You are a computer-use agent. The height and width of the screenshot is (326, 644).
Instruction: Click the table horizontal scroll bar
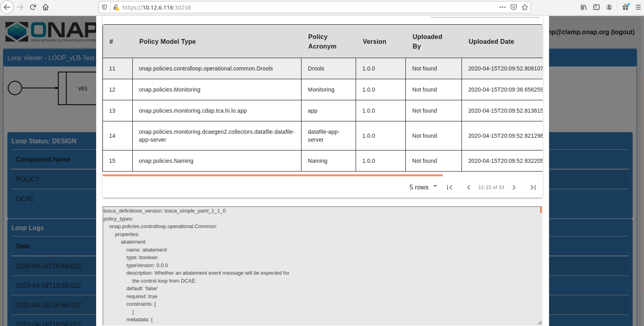pos(272,175)
